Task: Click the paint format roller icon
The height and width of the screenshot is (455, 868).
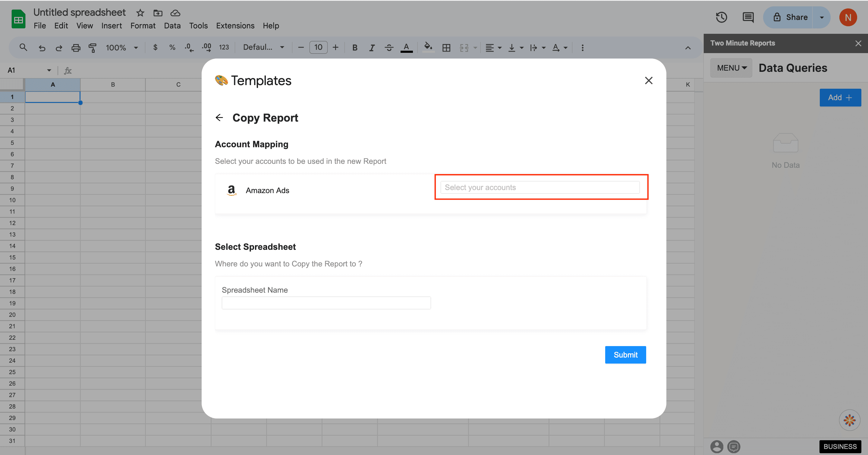Action: click(x=92, y=48)
